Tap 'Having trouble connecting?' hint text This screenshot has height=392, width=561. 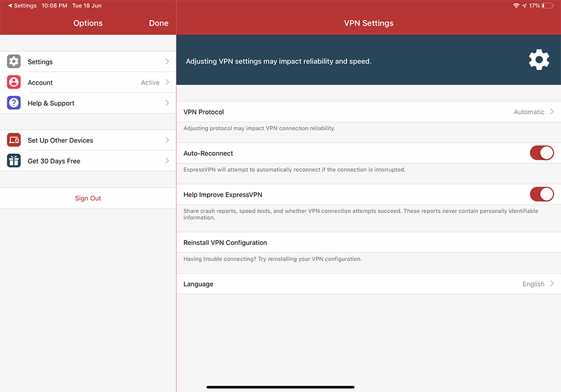(272, 259)
